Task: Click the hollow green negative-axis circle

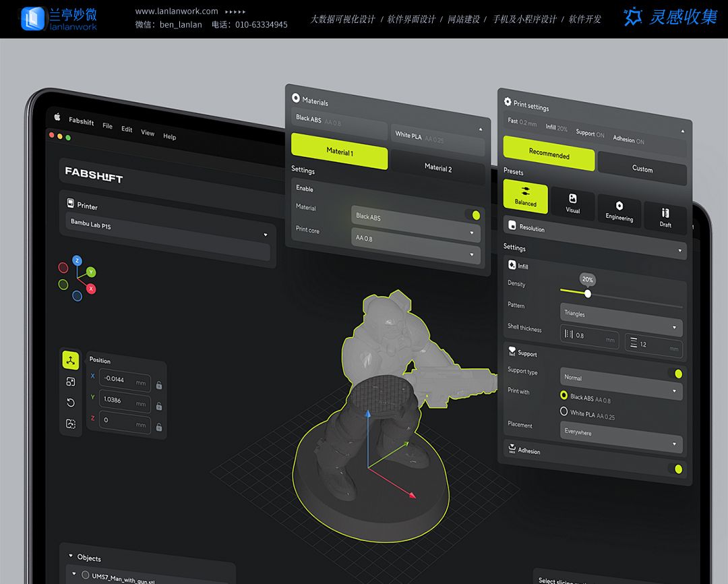Action: pos(63,285)
